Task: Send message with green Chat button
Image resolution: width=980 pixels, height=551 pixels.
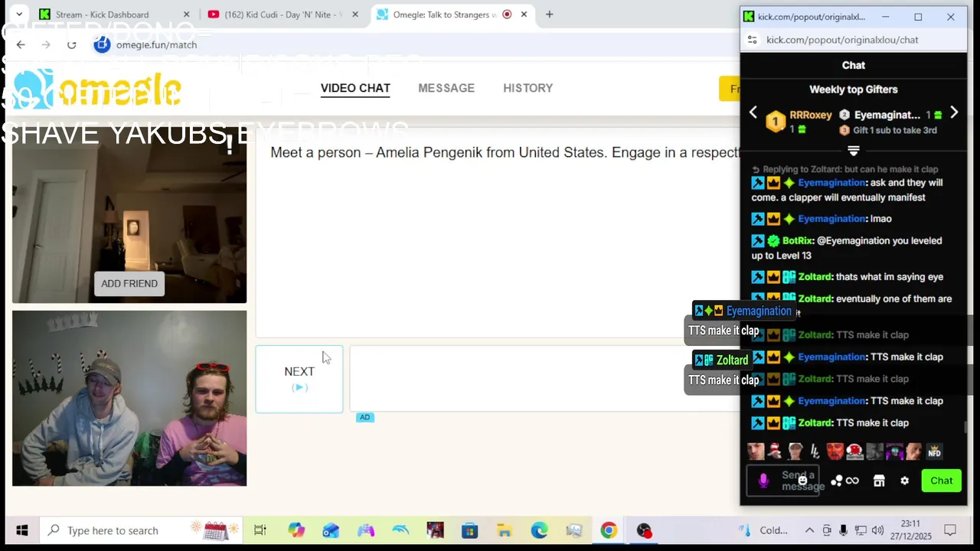Action: 941,481
